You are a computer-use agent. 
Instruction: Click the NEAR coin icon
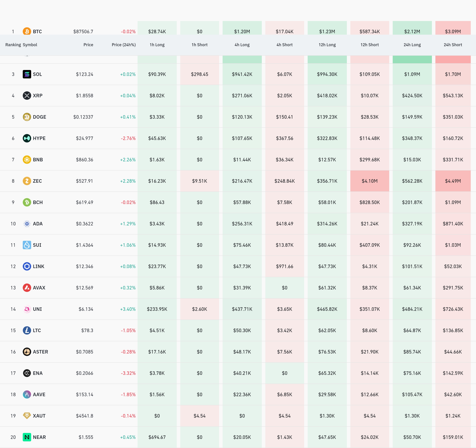coord(27,437)
